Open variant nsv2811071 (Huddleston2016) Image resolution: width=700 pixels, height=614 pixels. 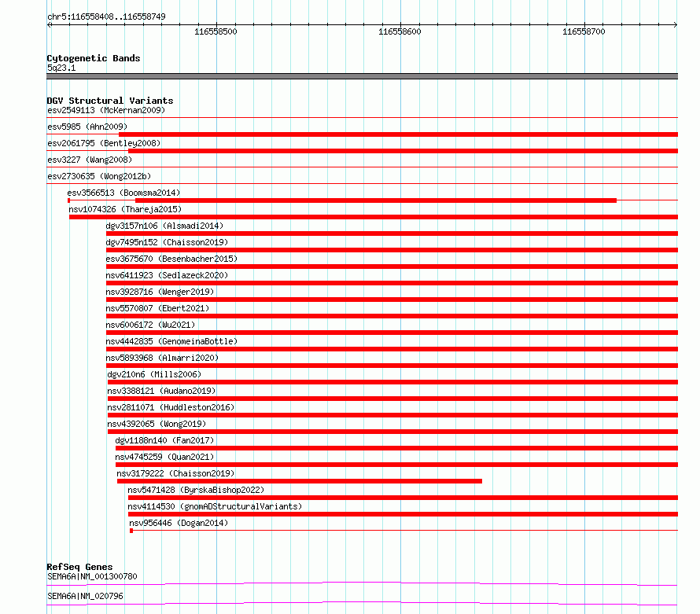171,407
